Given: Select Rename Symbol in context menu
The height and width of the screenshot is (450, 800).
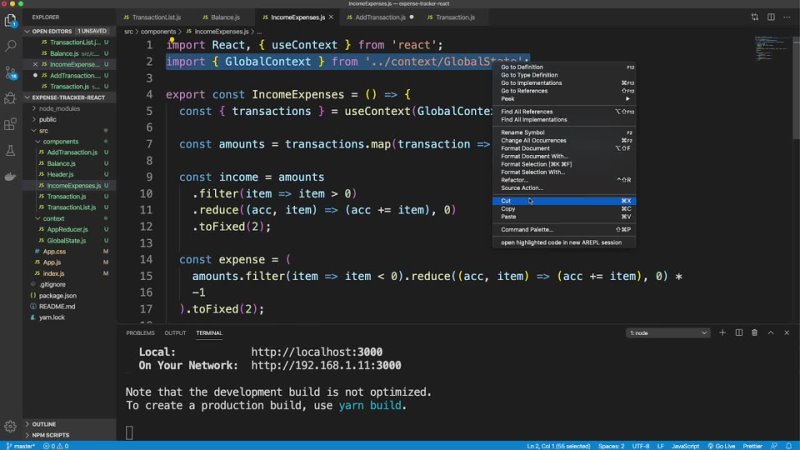Looking at the screenshot, I should point(564,132).
